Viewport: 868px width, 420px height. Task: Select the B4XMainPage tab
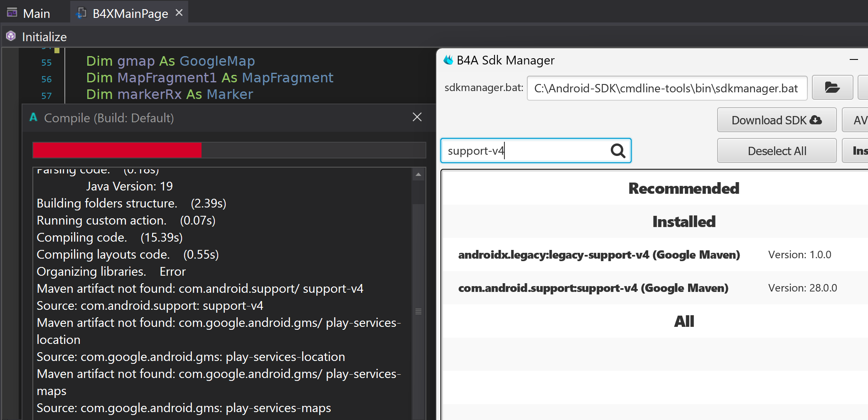click(x=130, y=14)
